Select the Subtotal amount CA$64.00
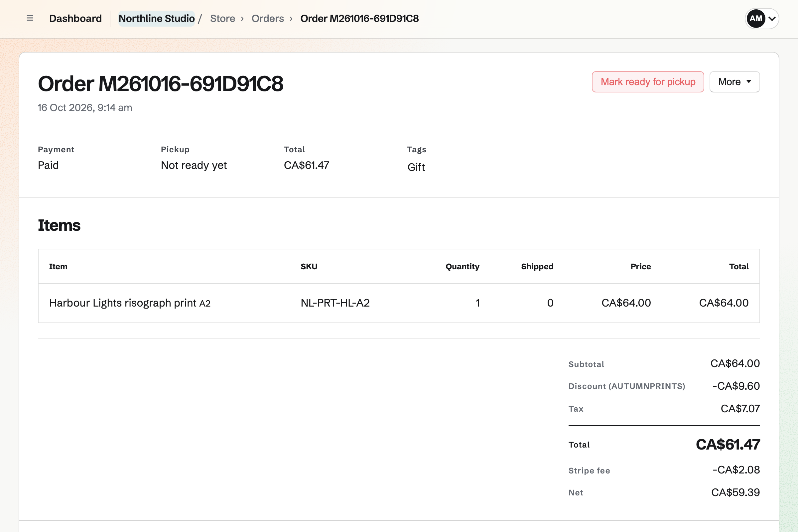This screenshot has height=532, width=798. coord(735,363)
